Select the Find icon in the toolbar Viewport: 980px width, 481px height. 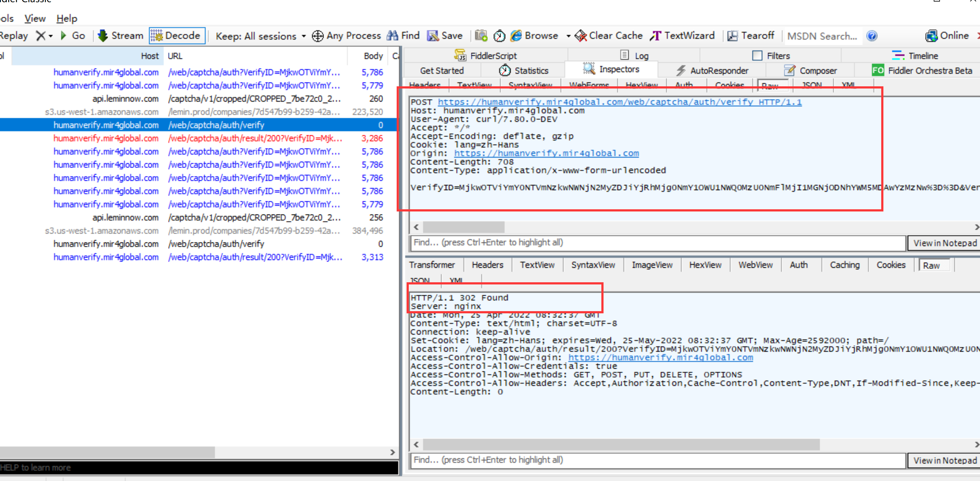click(x=392, y=35)
